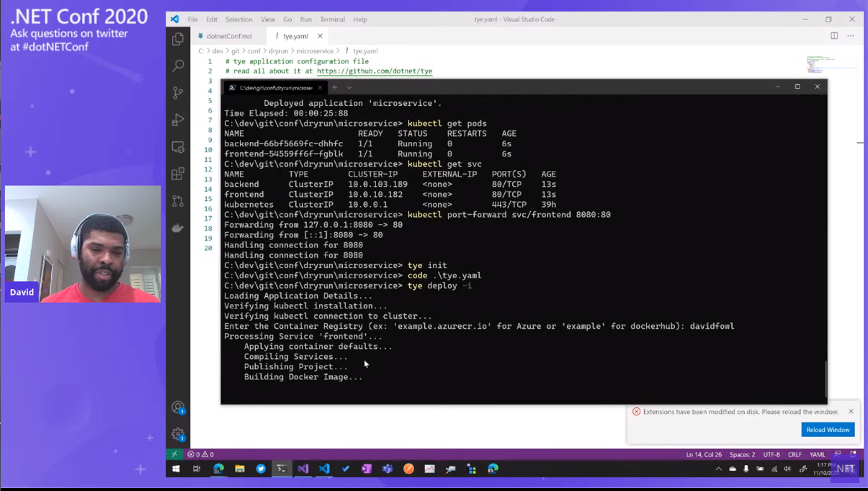Close the tye.yaml editor tab

320,36
